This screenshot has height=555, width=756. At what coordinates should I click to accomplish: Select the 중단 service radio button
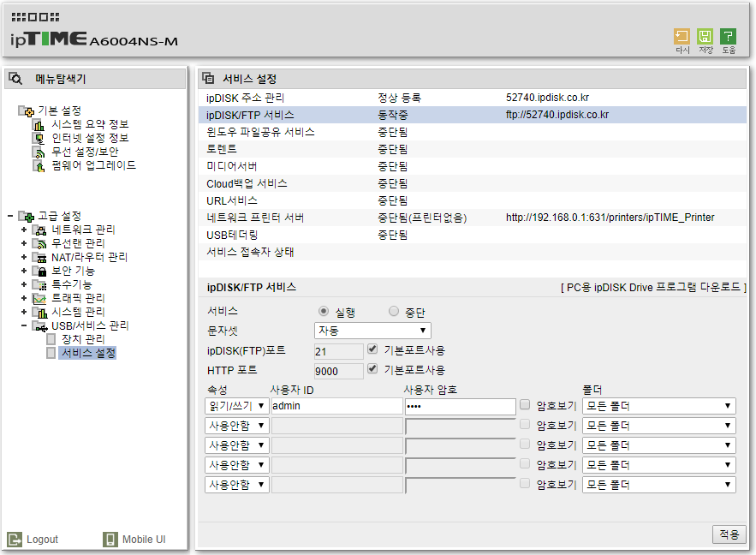pos(394,312)
